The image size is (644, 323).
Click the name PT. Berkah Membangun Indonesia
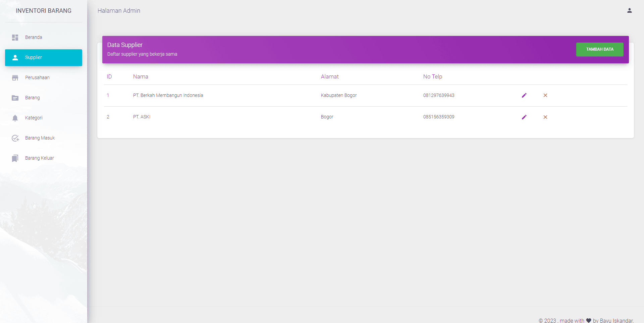click(x=168, y=95)
